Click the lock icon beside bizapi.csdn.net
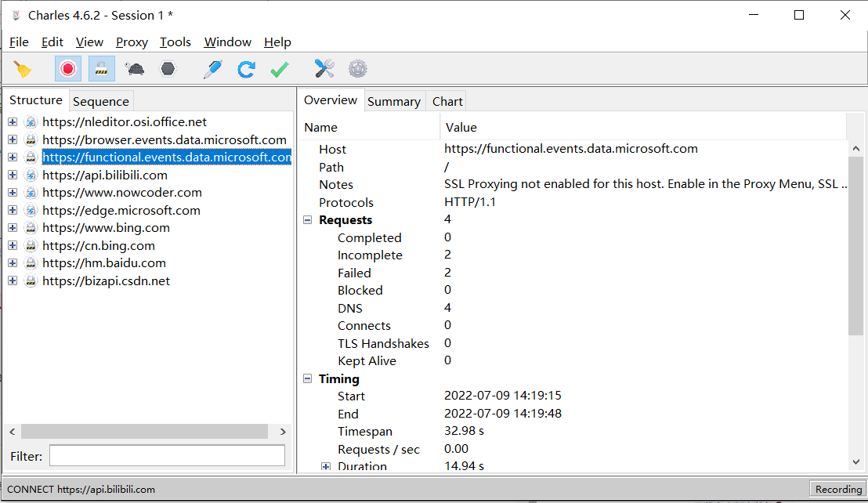The height and width of the screenshot is (503, 868). coord(31,280)
